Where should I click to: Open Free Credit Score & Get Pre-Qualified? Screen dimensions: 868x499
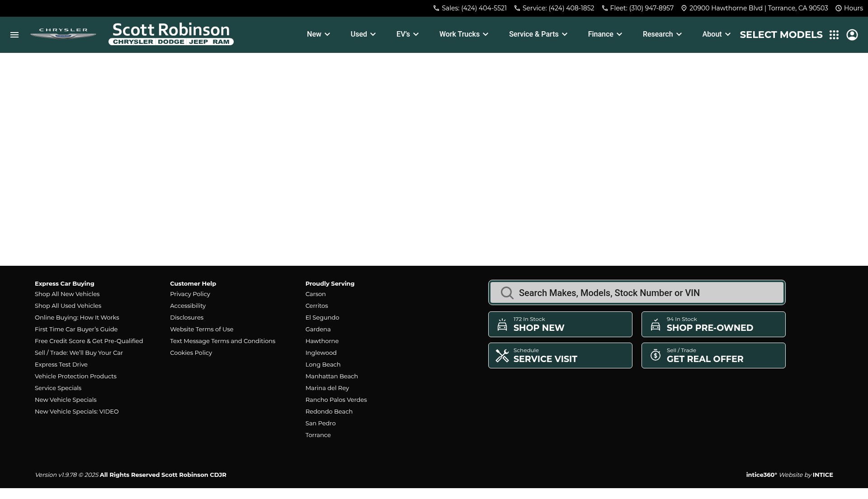click(89, 341)
